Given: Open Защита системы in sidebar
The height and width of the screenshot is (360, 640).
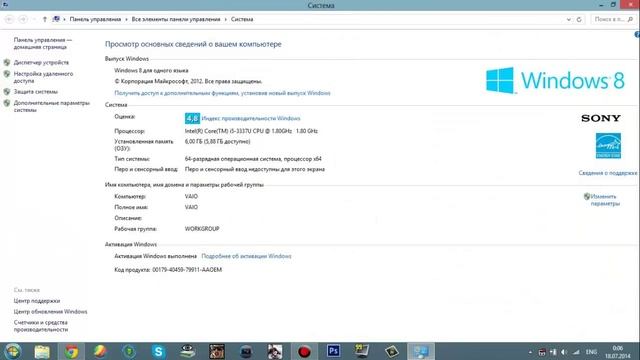Looking at the screenshot, I should tap(36, 92).
